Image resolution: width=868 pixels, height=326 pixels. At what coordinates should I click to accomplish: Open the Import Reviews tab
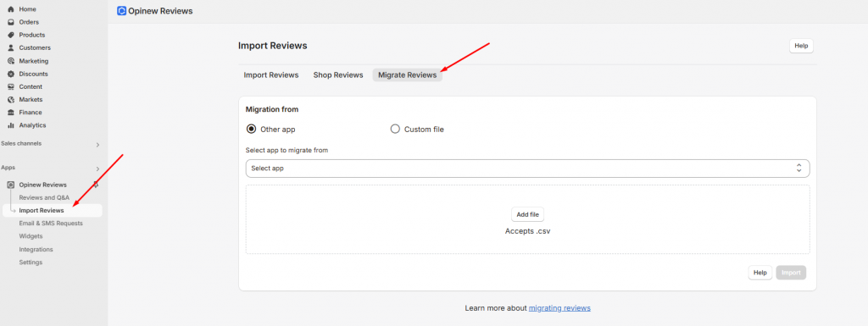point(271,75)
